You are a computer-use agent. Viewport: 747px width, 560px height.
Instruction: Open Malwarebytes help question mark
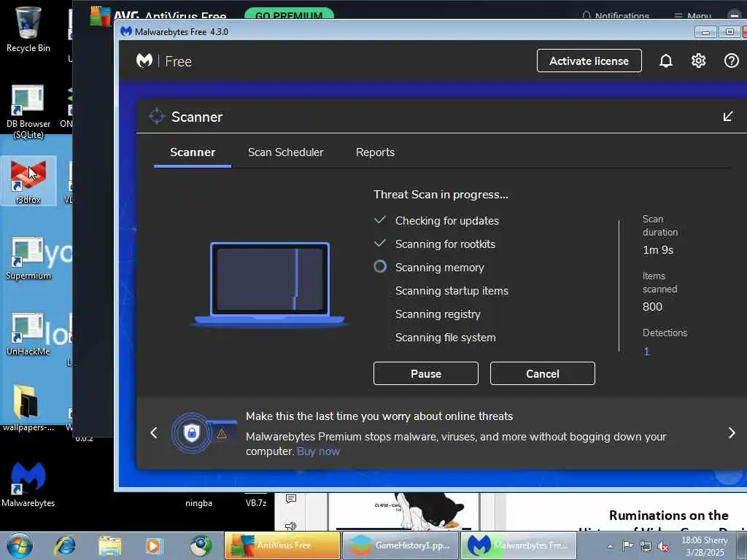731,61
